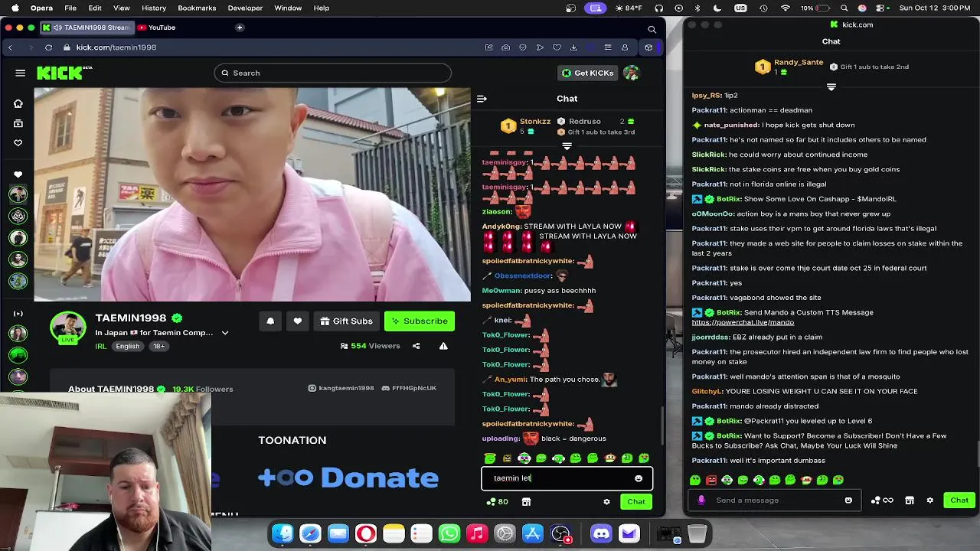980x551 pixels.
Task: Click TAEMIN1998 channel avatar with LIVE badge
Action: [x=68, y=328]
